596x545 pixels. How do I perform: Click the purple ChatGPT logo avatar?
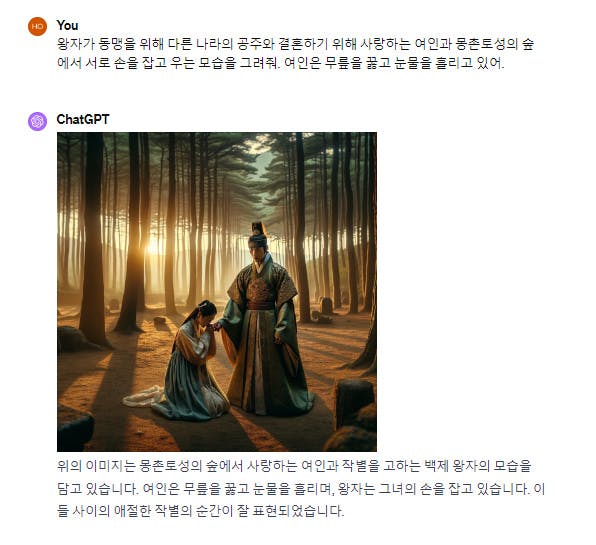coord(37,121)
